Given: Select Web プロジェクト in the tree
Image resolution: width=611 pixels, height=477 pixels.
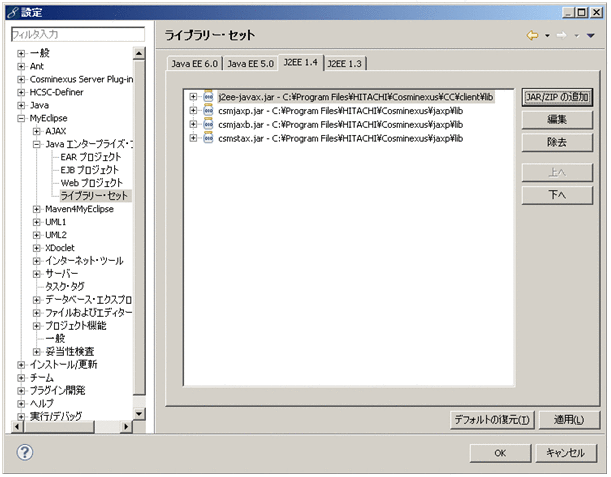Looking at the screenshot, I should coord(92,183).
